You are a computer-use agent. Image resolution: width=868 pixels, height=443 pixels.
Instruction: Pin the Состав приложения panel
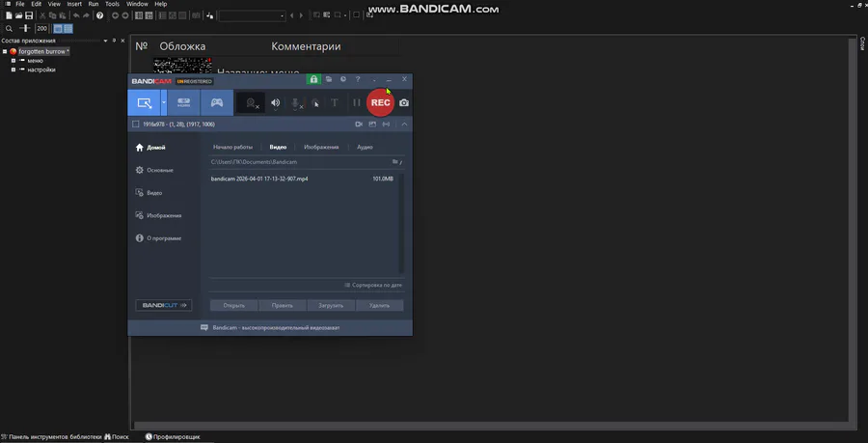click(114, 41)
